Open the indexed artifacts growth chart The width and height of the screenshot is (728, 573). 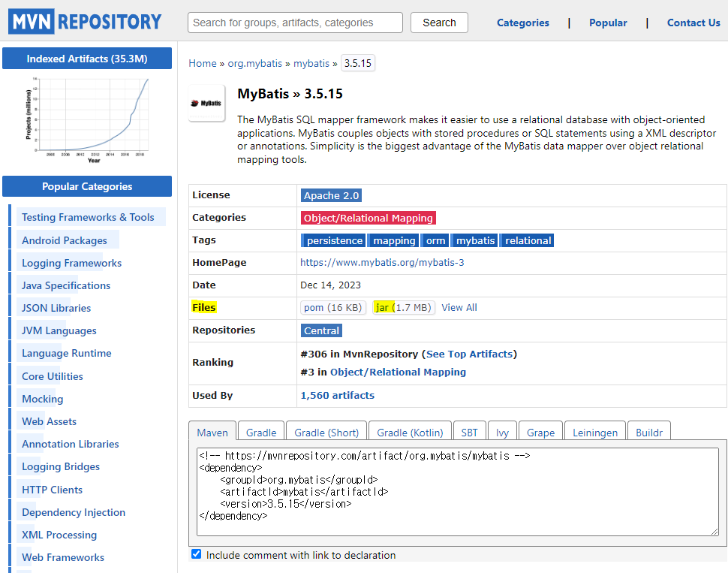[x=87, y=122]
